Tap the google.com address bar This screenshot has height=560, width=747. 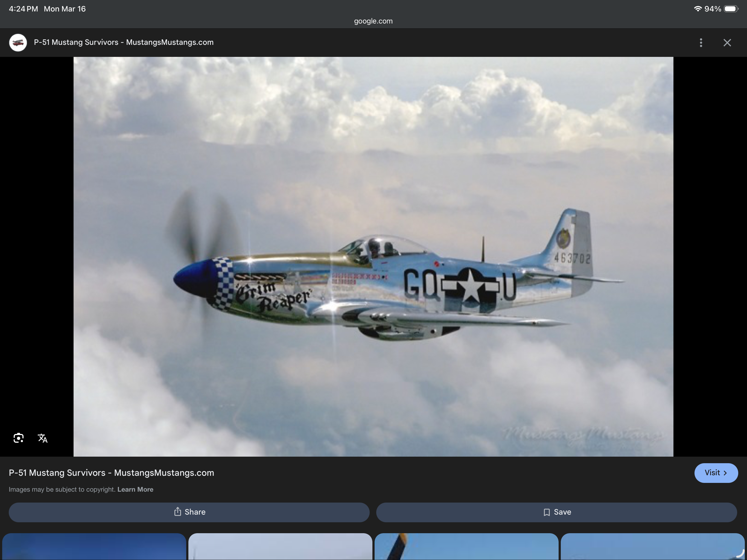[373, 21]
